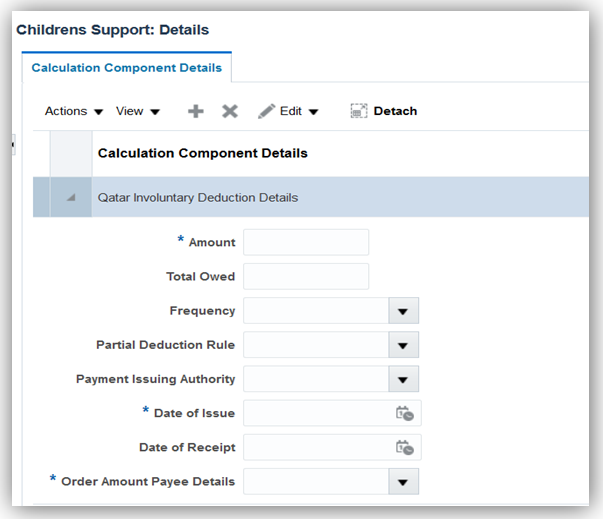Click into the Amount input field

pos(306,242)
